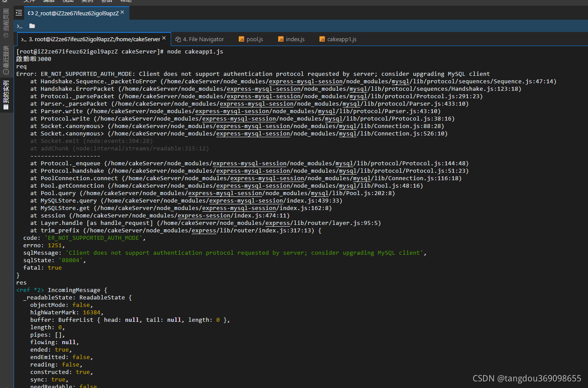
Task: Follow express-mysql-session link in Connection.js:88:28 line
Action: pos(253,126)
